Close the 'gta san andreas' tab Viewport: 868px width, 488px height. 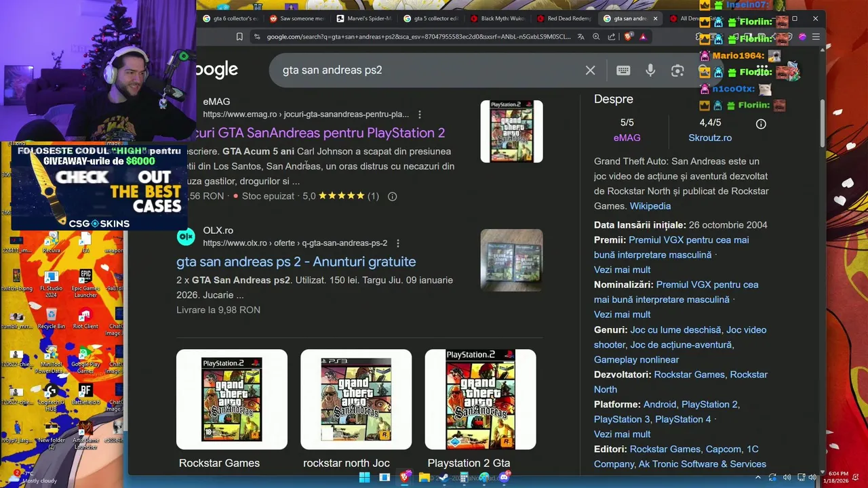click(655, 18)
